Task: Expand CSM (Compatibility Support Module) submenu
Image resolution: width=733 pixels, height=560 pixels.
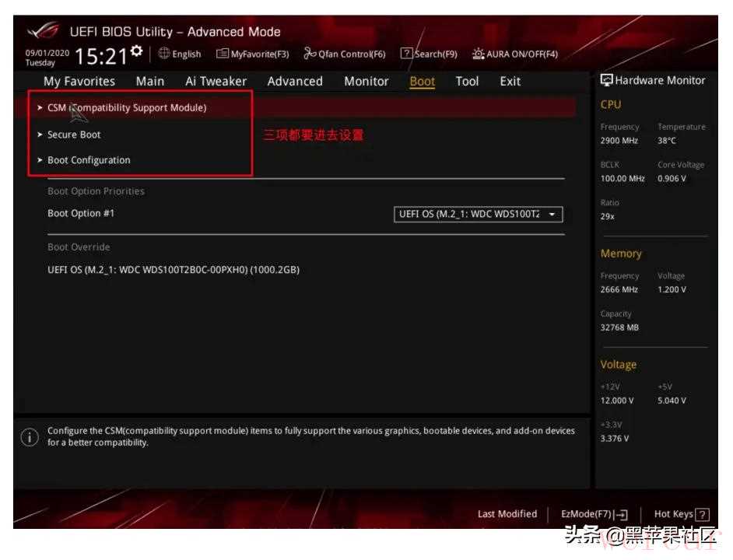Action: click(127, 108)
